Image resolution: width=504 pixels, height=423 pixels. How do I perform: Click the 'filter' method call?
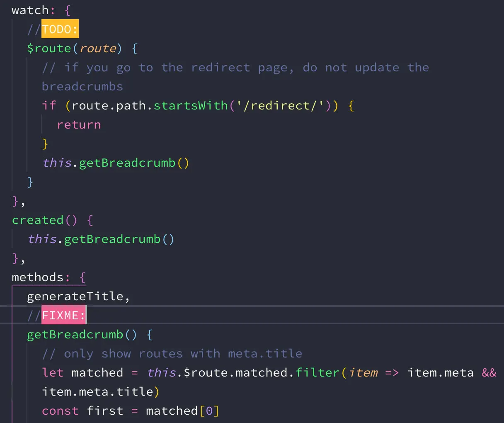point(317,373)
